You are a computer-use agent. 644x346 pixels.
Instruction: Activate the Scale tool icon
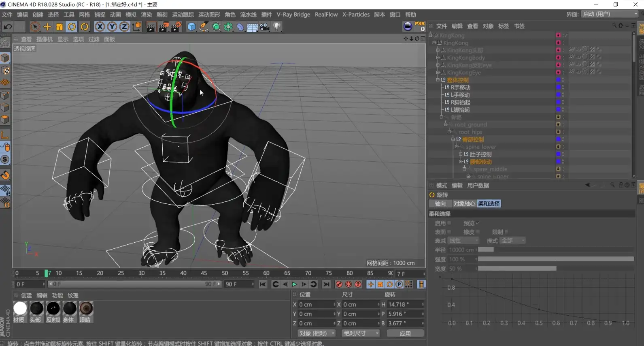click(60, 27)
